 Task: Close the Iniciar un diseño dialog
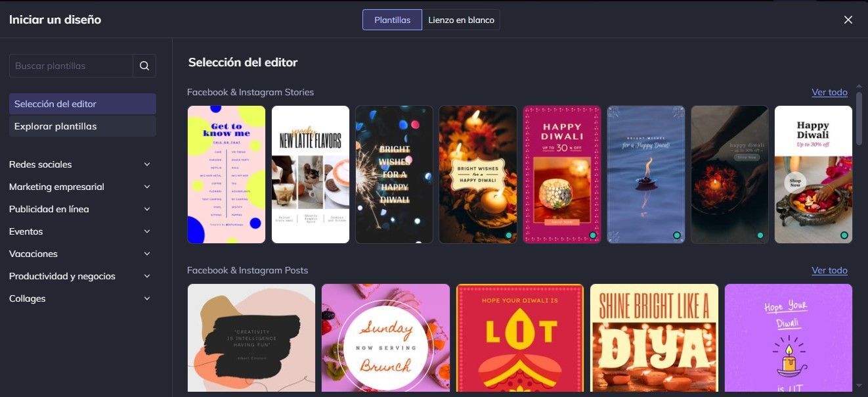tap(848, 20)
